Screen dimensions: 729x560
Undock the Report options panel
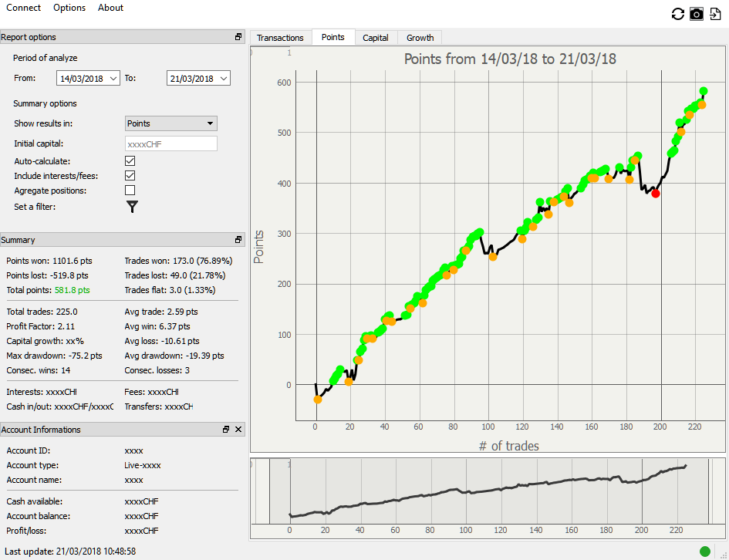click(238, 37)
